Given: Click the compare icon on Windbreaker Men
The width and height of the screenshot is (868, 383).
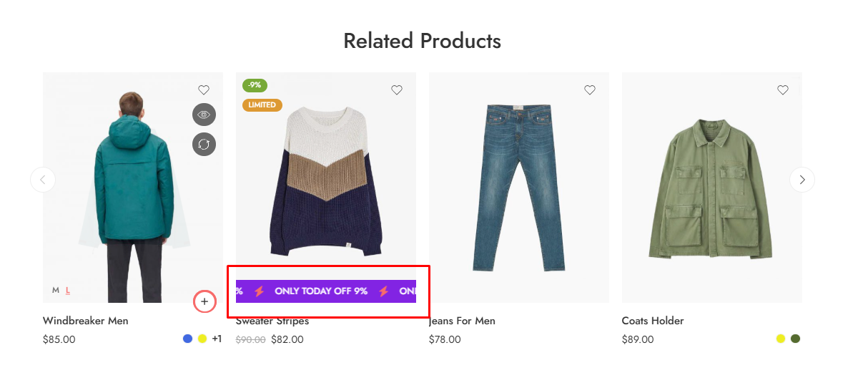Looking at the screenshot, I should (204, 144).
